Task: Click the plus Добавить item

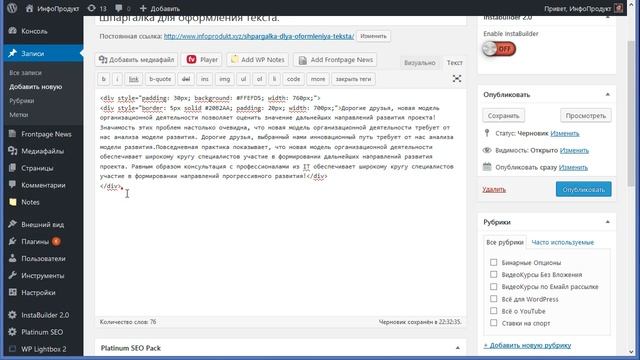Action: point(160,8)
